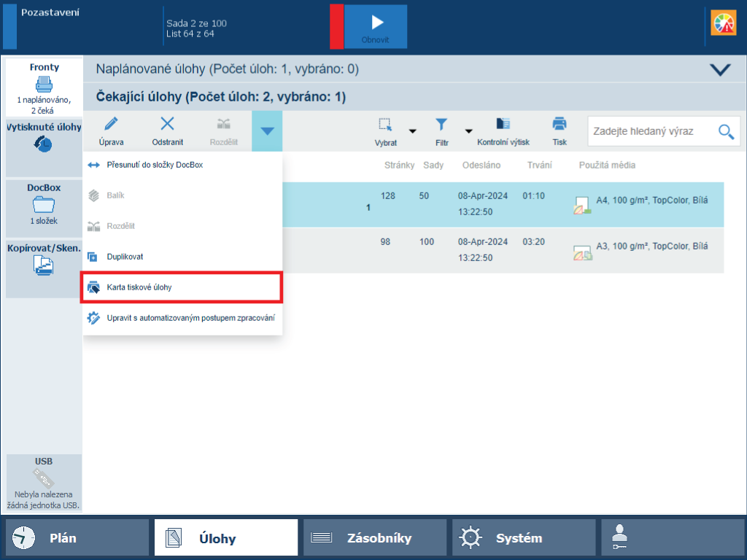Click the A3 media icon in the second row

pyautogui.click(x=582, y=252)
